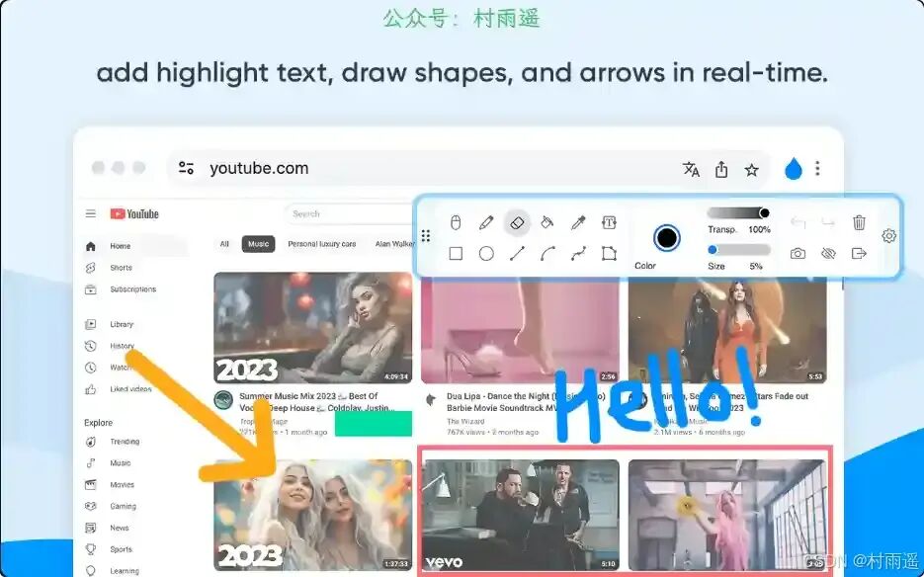Open drawing toolbar settings gear

889,236
